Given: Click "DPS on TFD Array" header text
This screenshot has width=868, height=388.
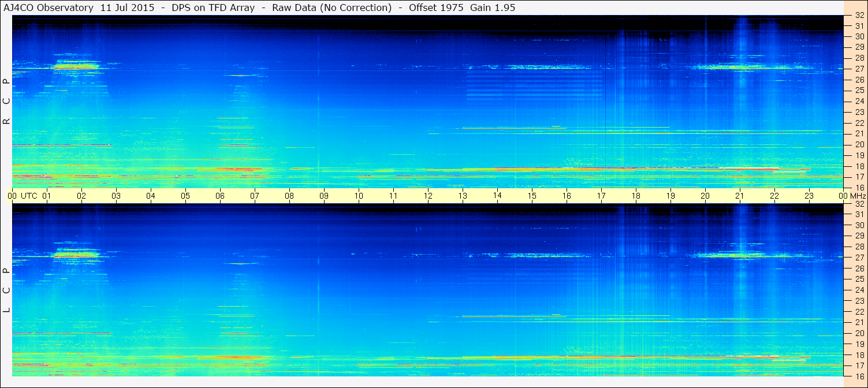Looking at the screenshot, I should click(x=213, y=8).
